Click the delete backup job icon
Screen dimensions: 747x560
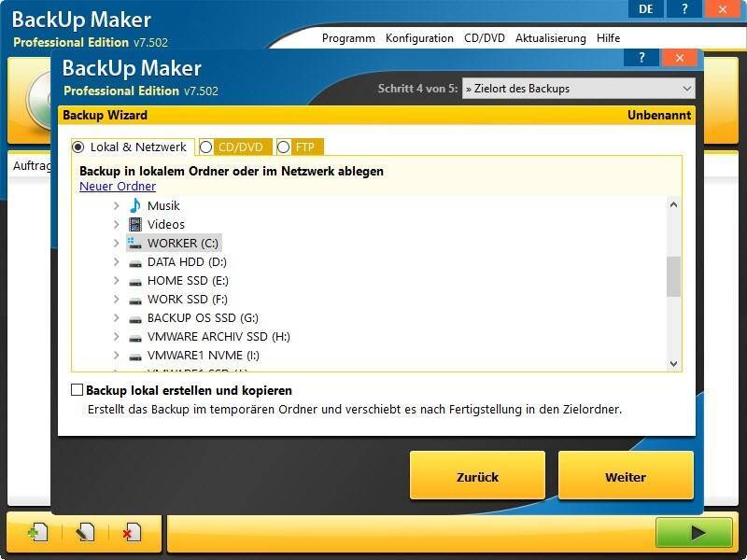click(x=131, y=532)
